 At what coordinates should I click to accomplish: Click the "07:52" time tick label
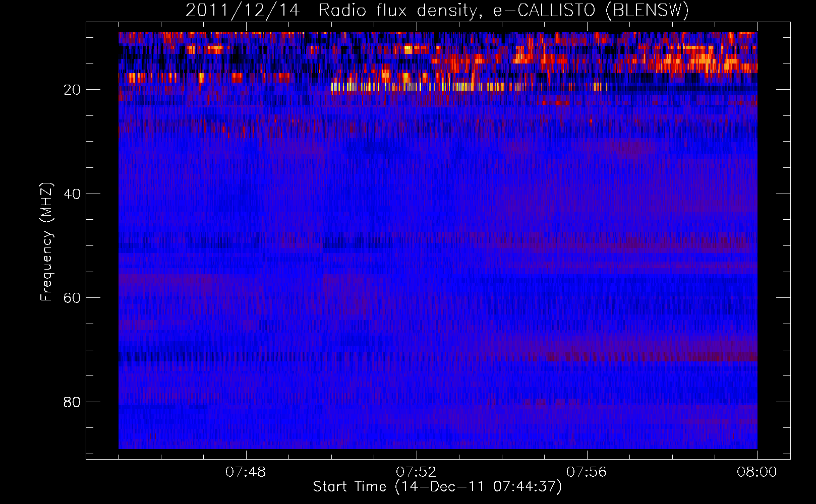pyautogui.click(x=416, y=472)
